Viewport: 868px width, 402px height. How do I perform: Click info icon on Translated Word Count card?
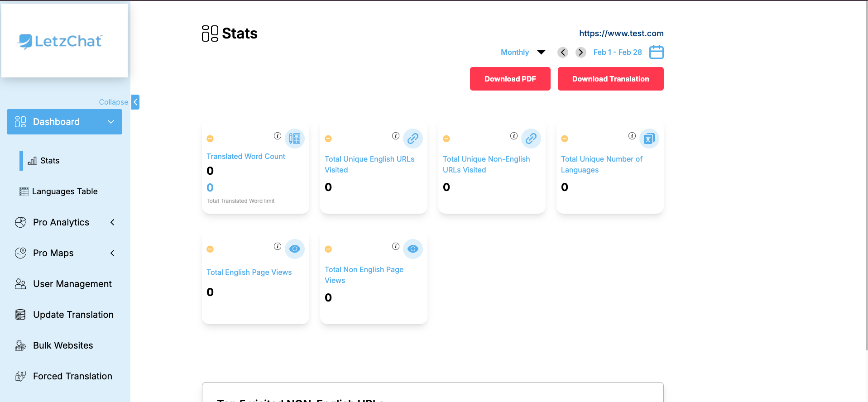278,136
